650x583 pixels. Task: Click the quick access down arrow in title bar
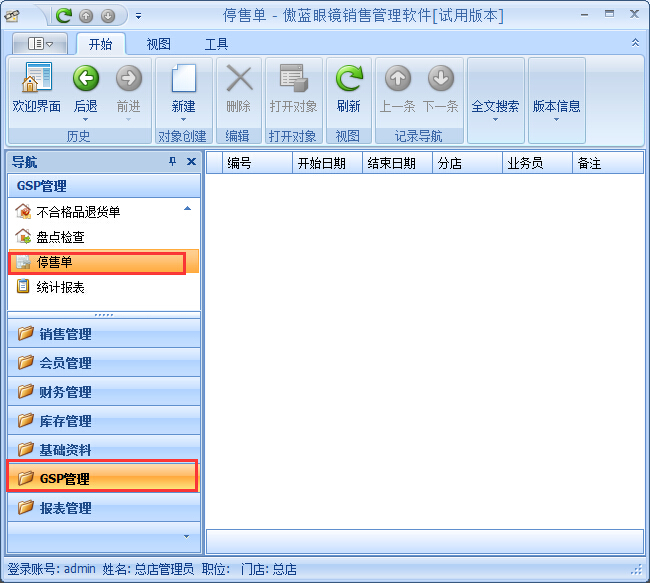[x=108, y=16]
